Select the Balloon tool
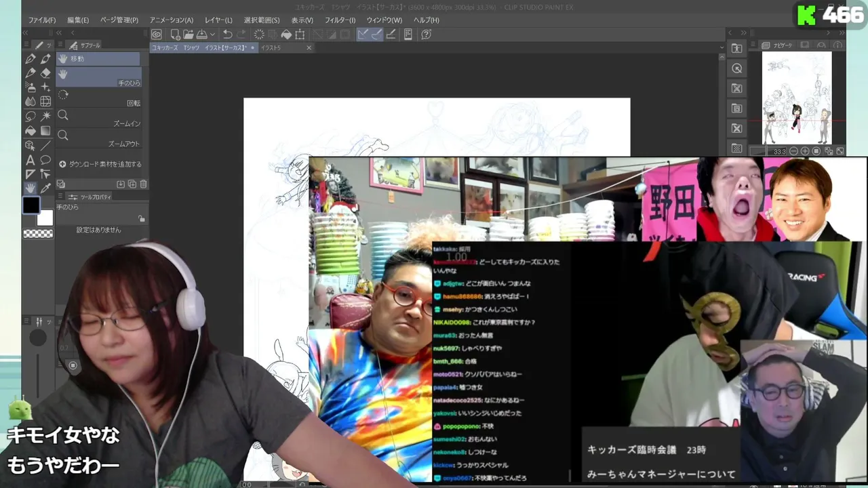 [45, 160]
